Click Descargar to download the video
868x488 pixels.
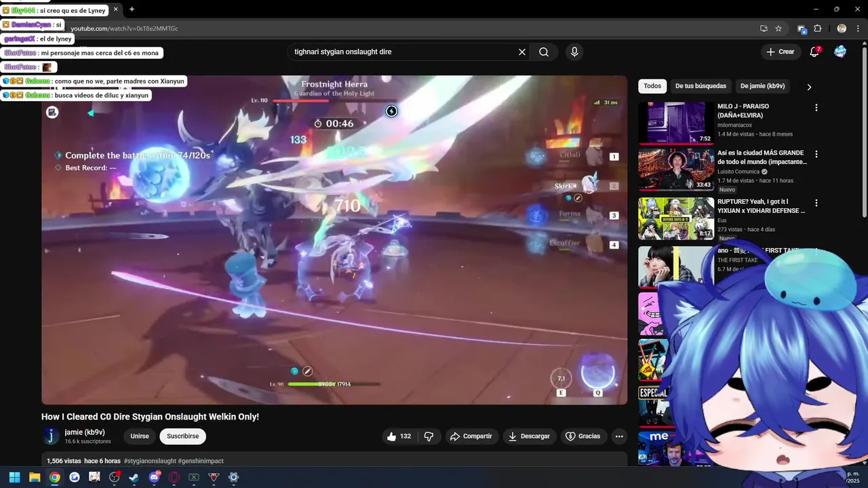click(529, 436)
